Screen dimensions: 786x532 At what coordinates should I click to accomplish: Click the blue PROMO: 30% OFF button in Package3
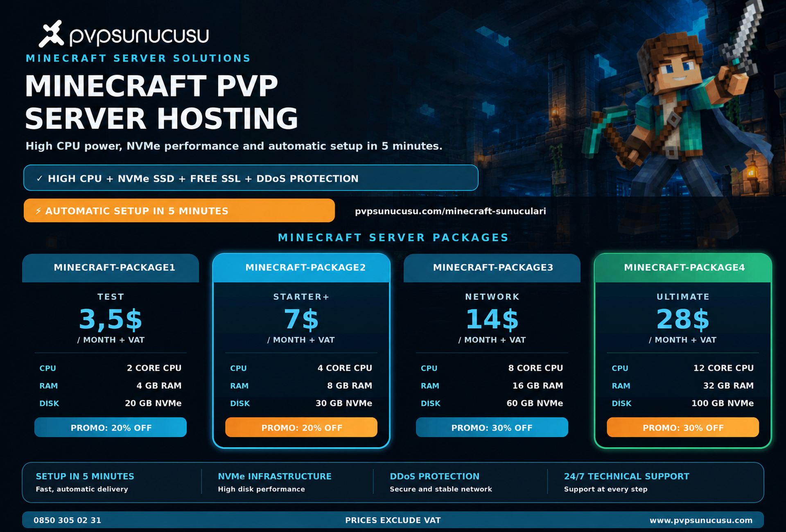pos(492,428)
